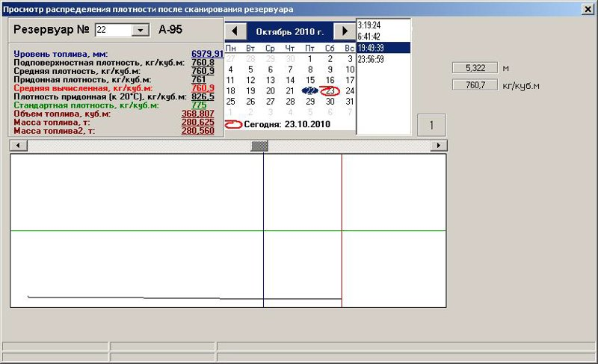Select the 19:49:39 scan entry
This screenshot has width=598, height=364.
pyautogui.click(x=371, y=48)
